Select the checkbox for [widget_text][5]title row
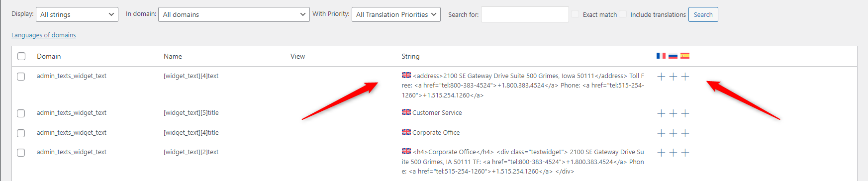Screen dimensions: 868x181 pos(21,113)
